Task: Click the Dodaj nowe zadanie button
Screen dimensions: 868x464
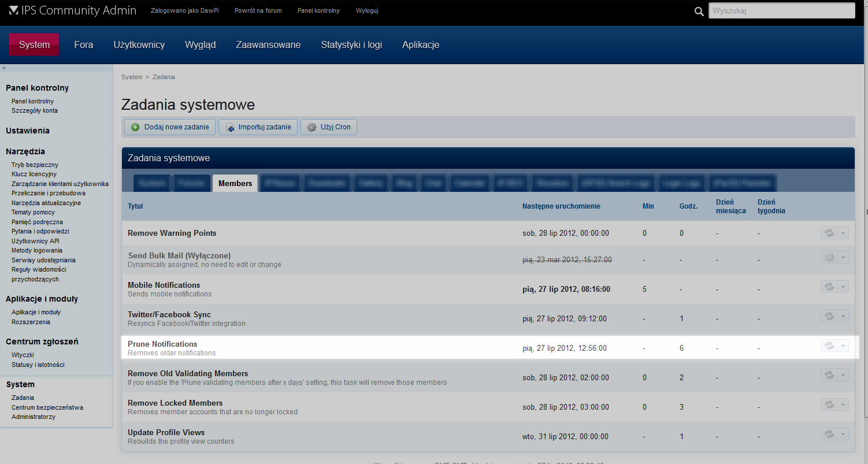Action: (x=170, y=127)
